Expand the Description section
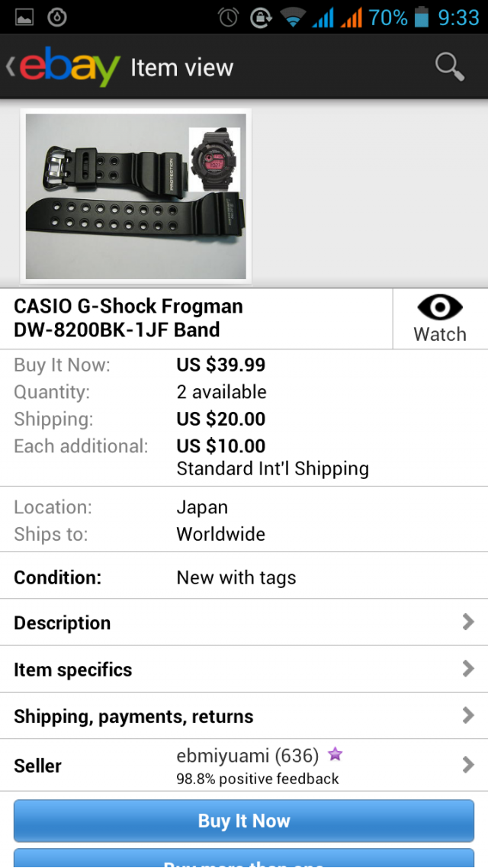The image size is (488, 868). [x=244, y=622]
